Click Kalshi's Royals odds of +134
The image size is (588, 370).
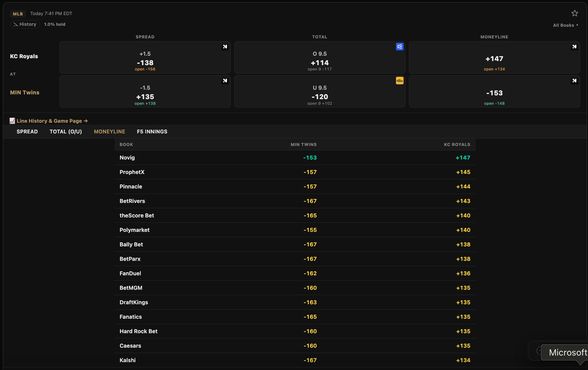pyautogui.click(x=463, y=360)
